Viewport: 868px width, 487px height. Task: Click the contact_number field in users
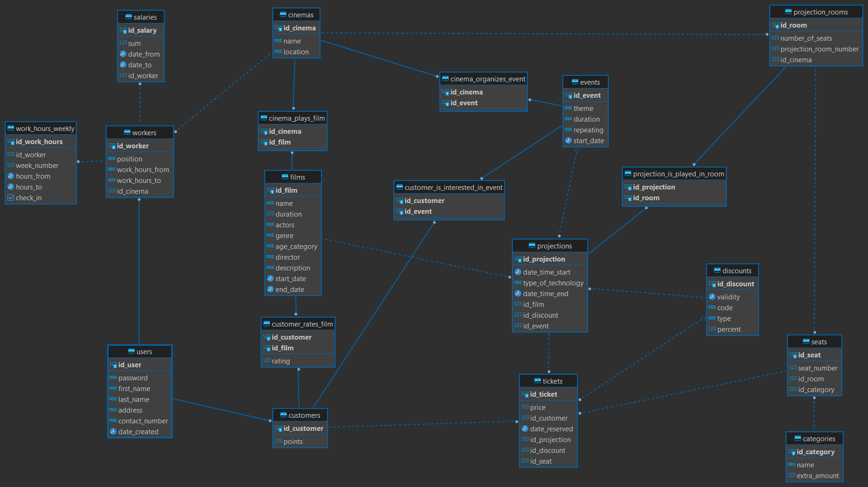click(143, 421)
